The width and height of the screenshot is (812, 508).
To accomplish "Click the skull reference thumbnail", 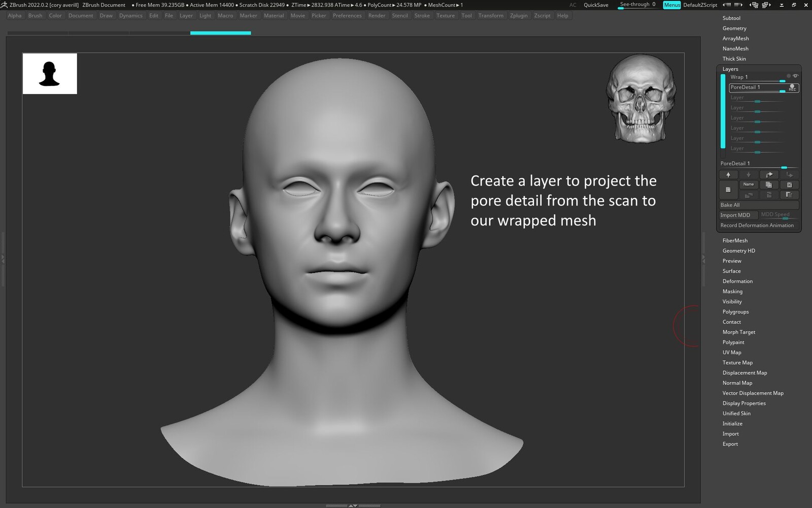I will click(640, 99).
